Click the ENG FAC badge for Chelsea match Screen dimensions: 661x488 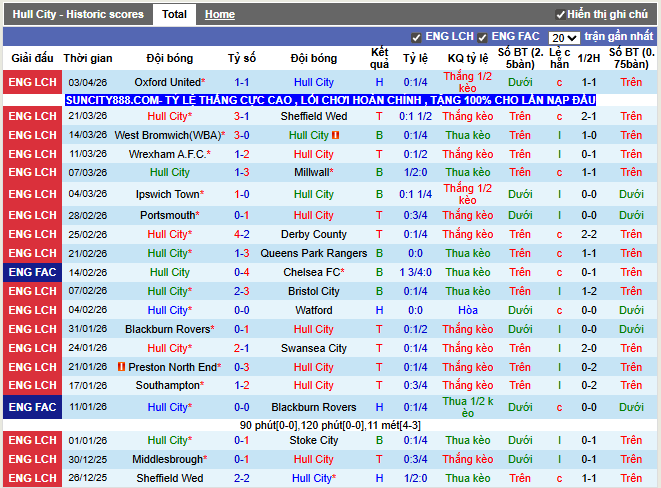tap(32, 272)
